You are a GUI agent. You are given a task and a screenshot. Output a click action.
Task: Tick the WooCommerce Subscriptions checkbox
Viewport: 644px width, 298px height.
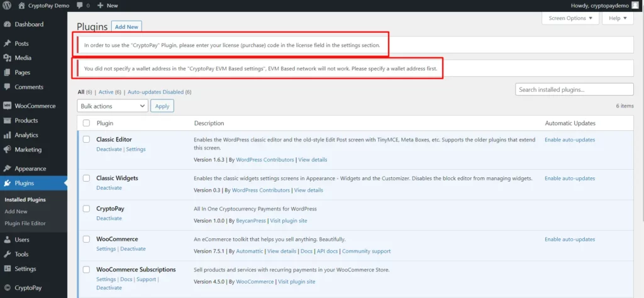coord(86,270)
